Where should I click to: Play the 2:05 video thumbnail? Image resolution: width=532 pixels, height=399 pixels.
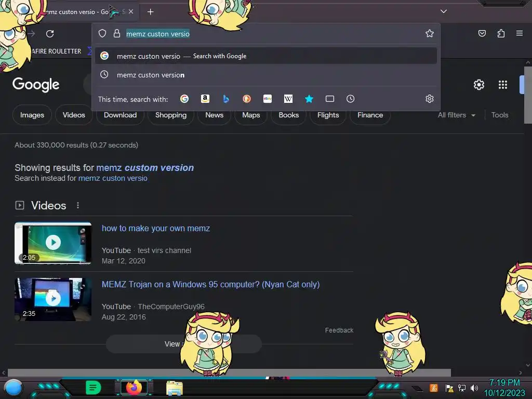click(53, 243)
